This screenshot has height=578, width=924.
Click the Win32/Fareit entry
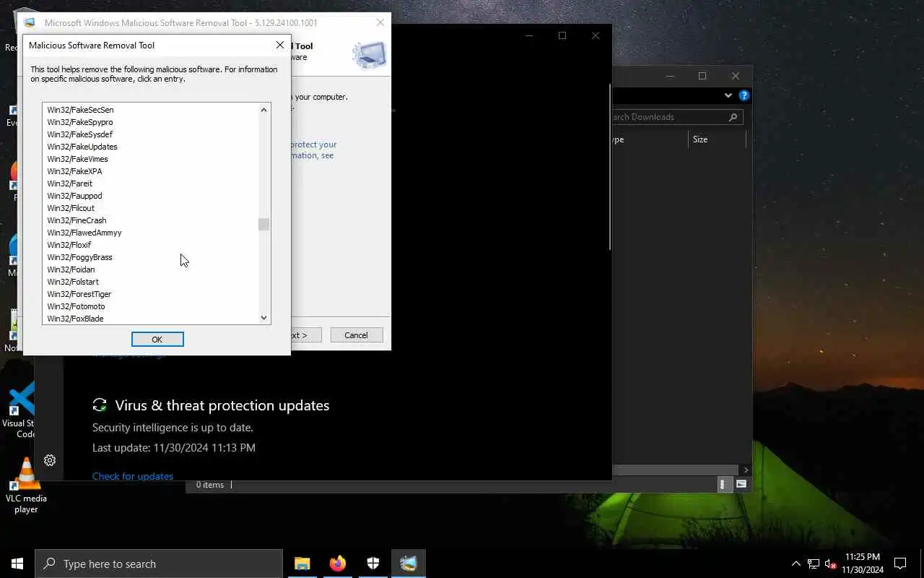(70, 184)
